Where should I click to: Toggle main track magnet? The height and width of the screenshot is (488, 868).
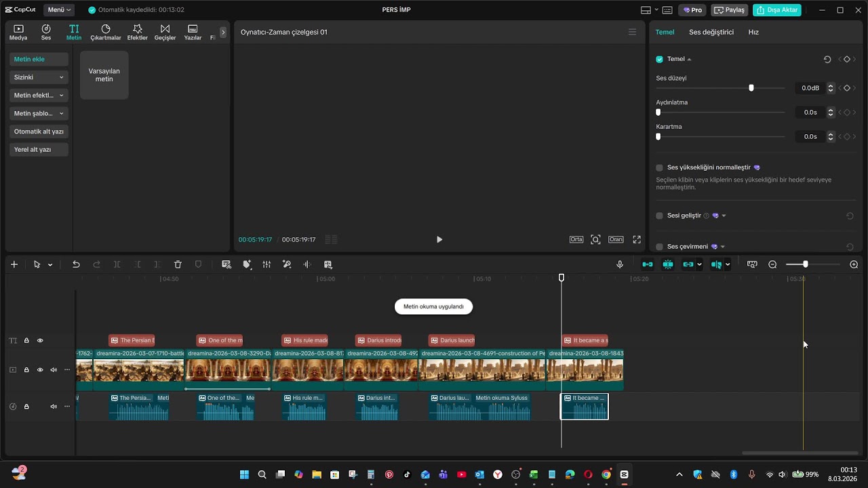coord(648,264)
